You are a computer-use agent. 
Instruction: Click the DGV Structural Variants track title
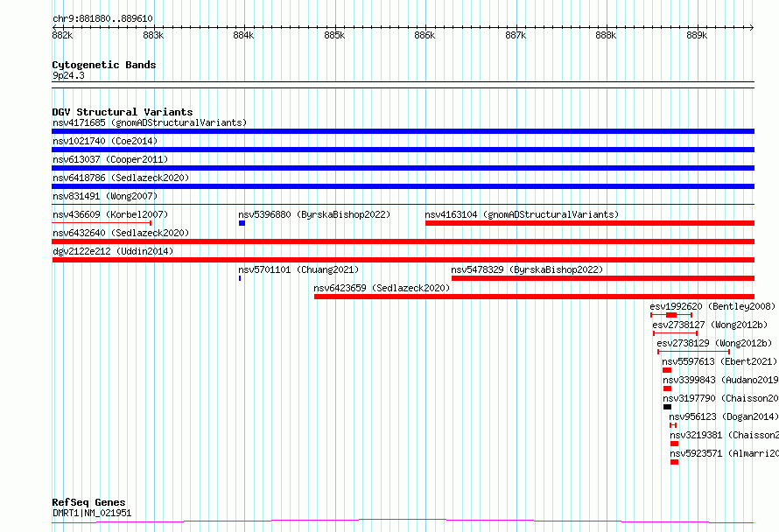(123, 112)
